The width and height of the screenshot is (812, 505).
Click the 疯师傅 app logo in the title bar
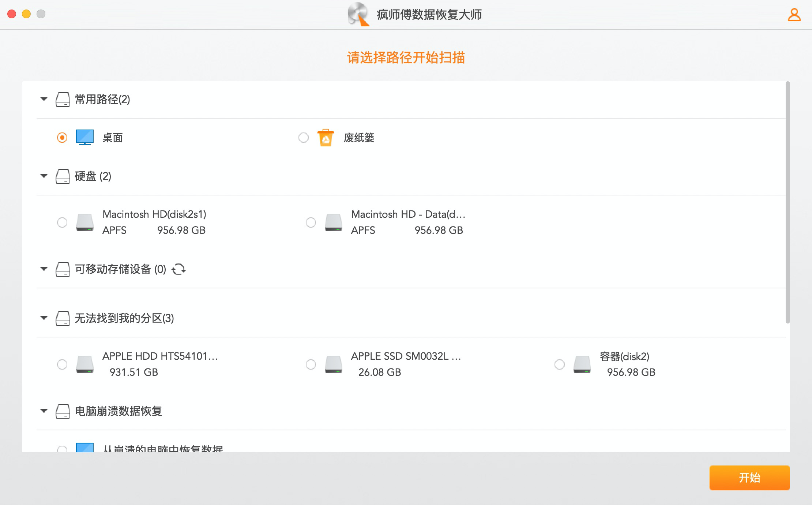[x=359, y=15]
